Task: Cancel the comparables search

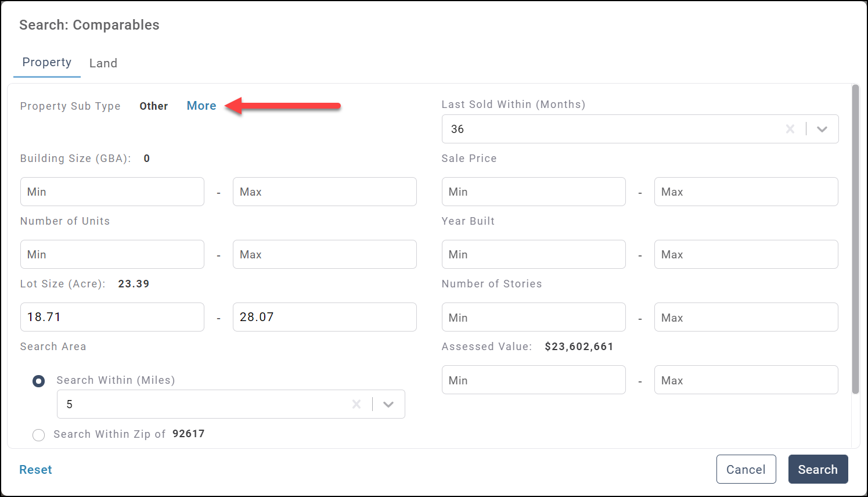Action: tap(745, 469)
